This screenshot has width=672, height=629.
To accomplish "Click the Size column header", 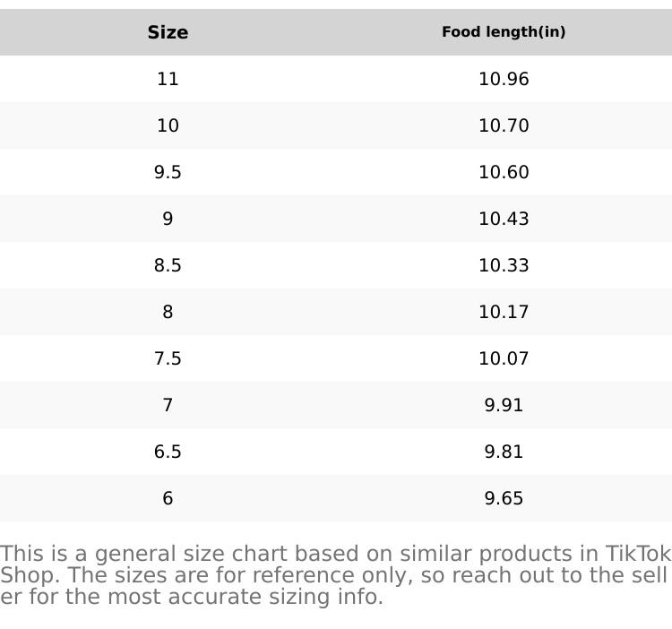I will click(x=168, y=32).
